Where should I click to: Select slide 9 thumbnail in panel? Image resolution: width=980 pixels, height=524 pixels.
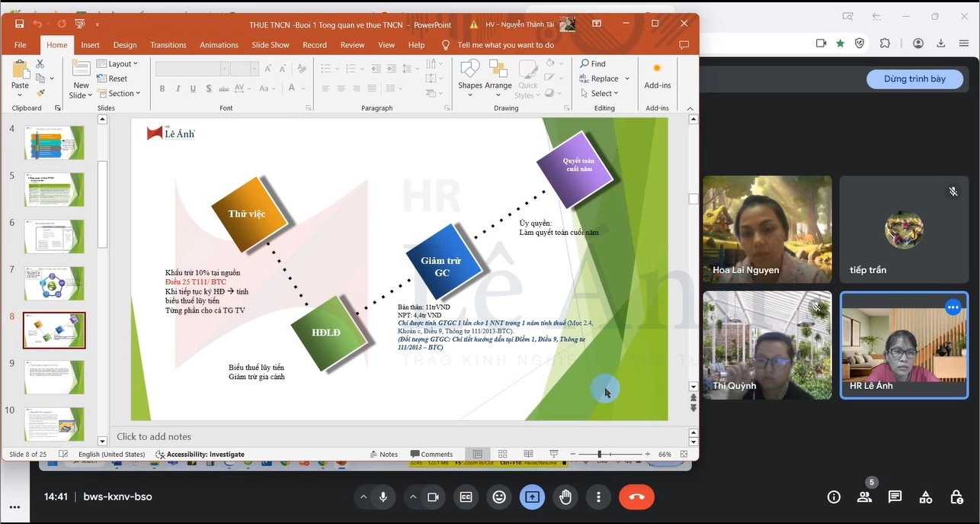click(x=54, y=378)
